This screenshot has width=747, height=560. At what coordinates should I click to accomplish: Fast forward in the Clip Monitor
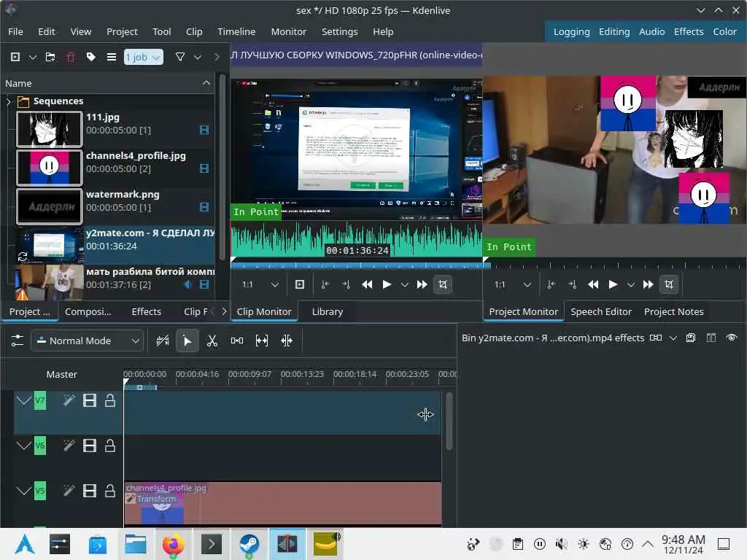[x=422, y=284]
